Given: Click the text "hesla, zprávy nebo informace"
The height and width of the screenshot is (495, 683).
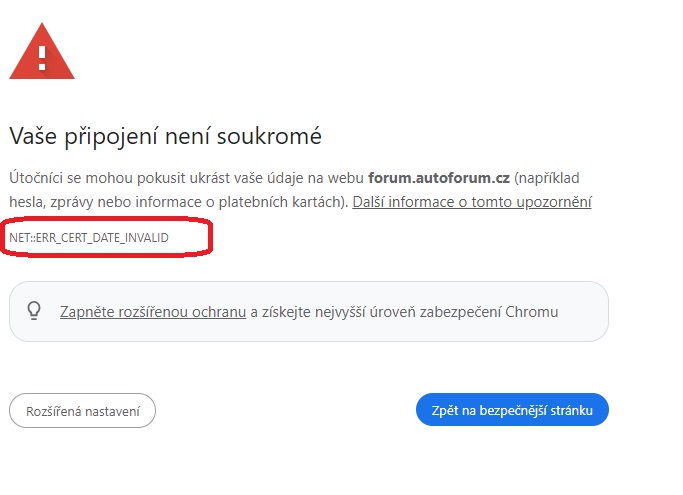Looking at the screenshot, I should click(107, 202).
